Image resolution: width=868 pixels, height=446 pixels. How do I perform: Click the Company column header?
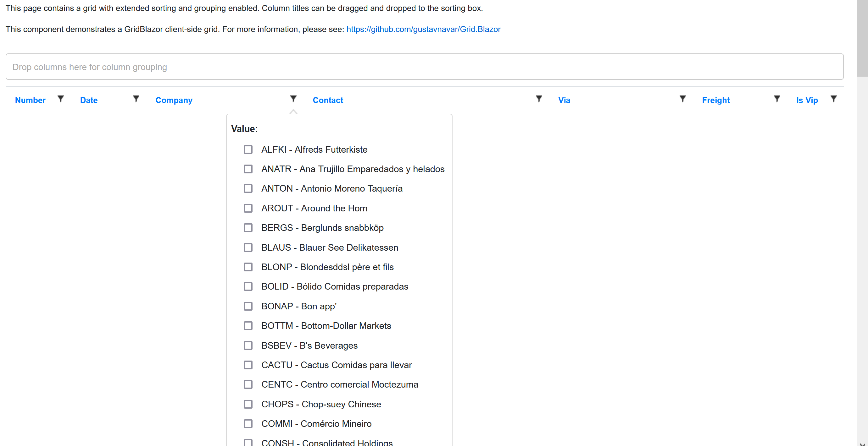point(174,100)
